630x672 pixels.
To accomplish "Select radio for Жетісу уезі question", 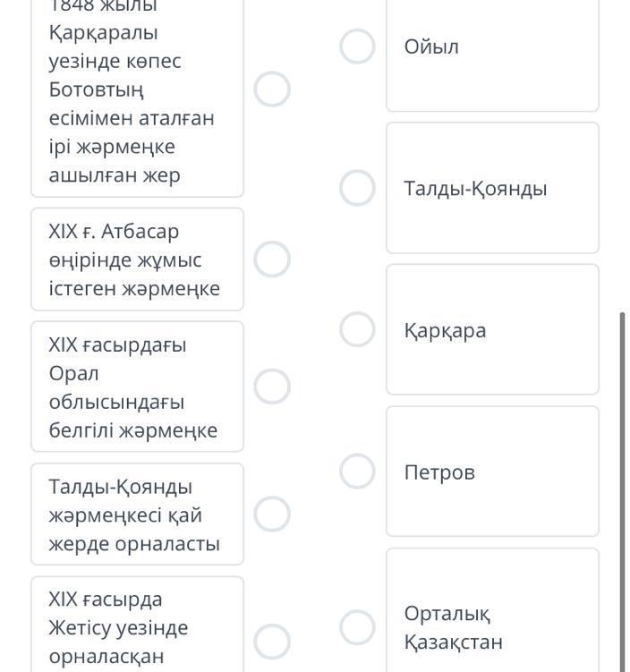I will tap(272, 642).
